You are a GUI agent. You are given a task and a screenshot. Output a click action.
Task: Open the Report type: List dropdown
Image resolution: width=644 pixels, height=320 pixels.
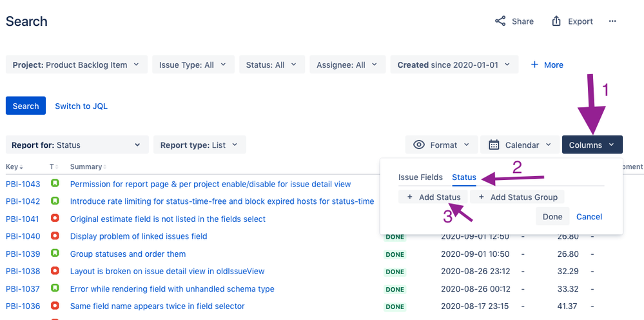pyautogui.click(x=200, y=145)
